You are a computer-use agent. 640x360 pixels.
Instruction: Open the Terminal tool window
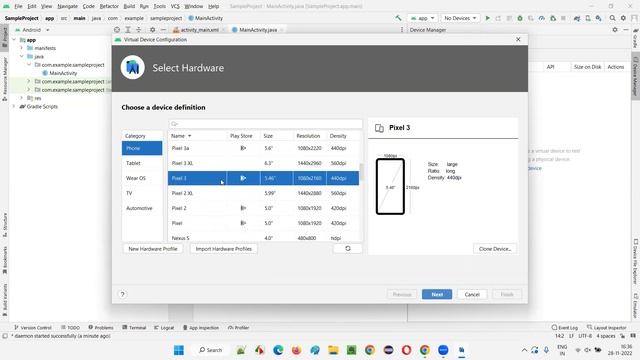[134, 327]
